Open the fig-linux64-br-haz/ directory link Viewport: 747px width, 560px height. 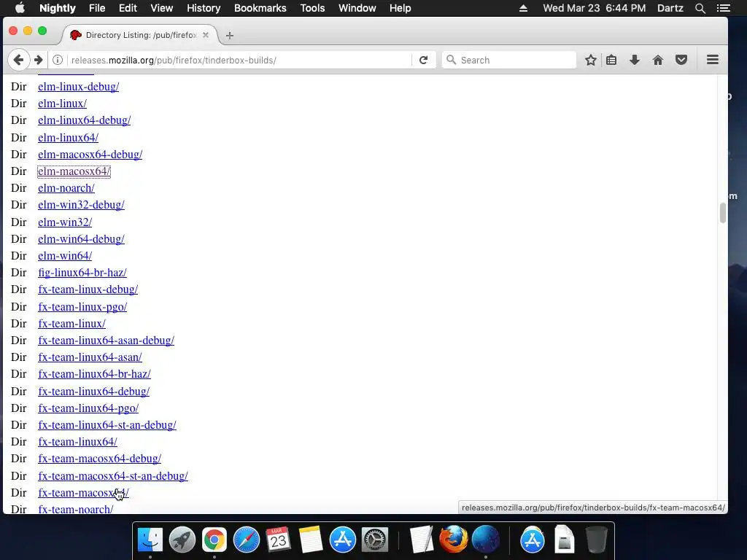pyautogui.click(x=82, y=273)
